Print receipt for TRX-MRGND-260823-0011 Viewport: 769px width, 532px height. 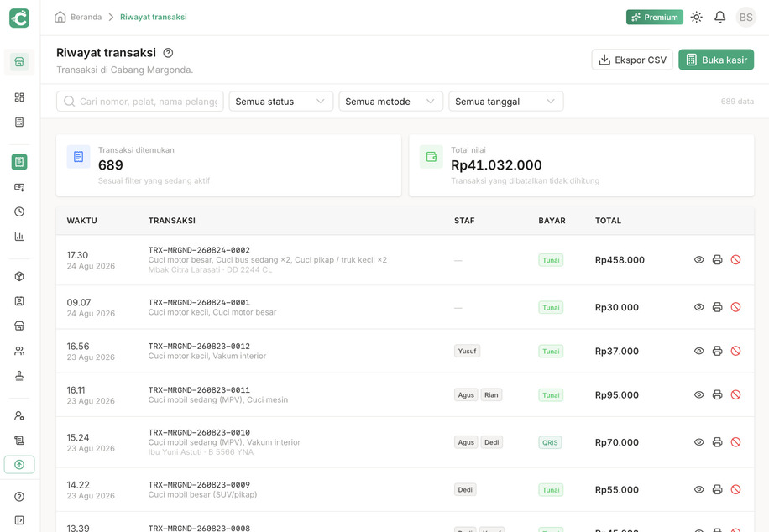pos(717,394)
